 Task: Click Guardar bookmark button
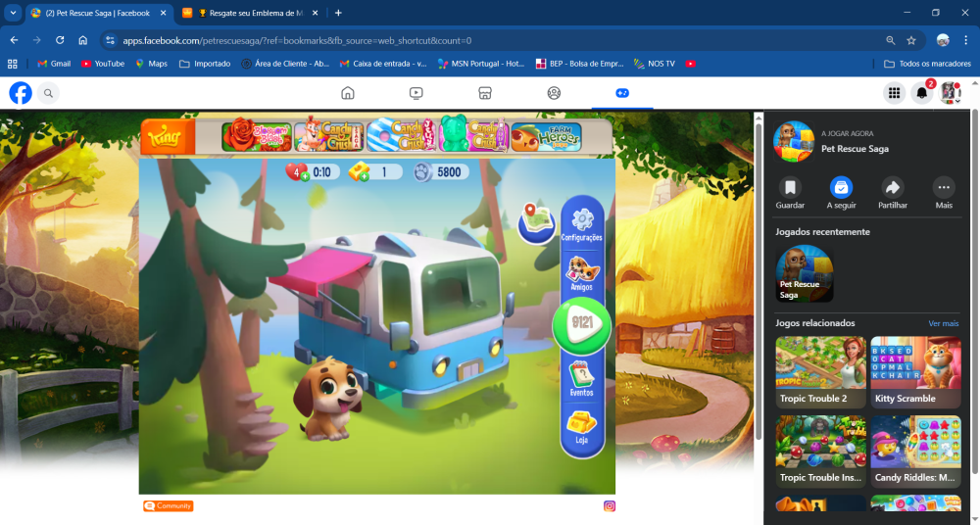(790, 193)
